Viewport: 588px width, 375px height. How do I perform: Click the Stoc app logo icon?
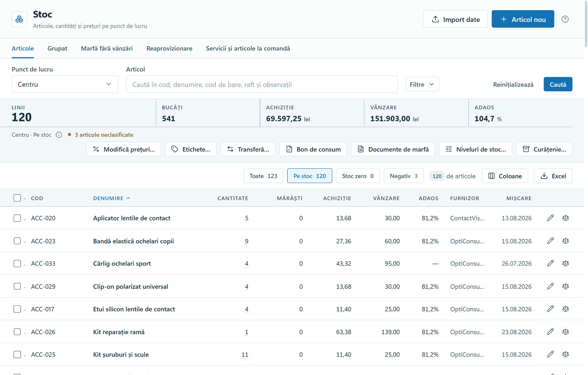19,19
